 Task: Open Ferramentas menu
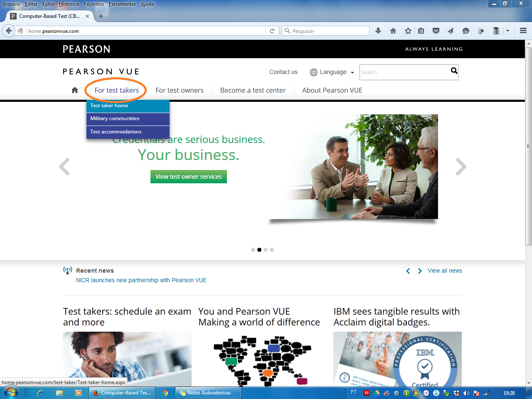[x=122, y=4]
